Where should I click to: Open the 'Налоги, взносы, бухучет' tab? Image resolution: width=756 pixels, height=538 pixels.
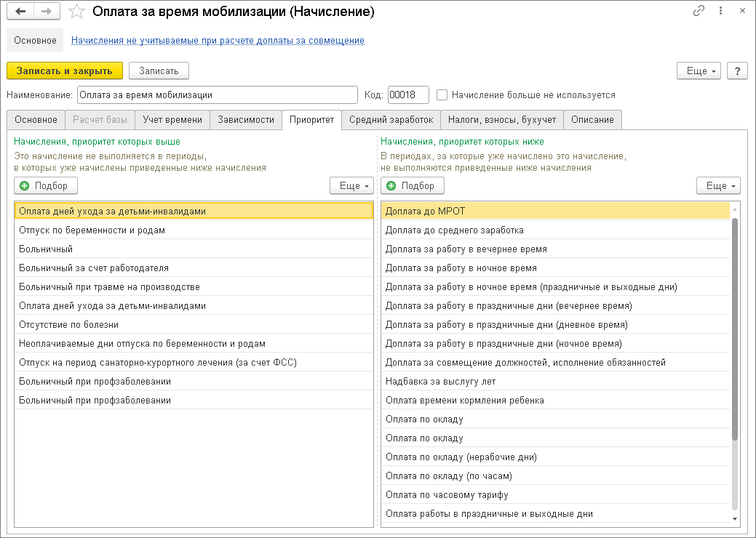pos(502,119)
